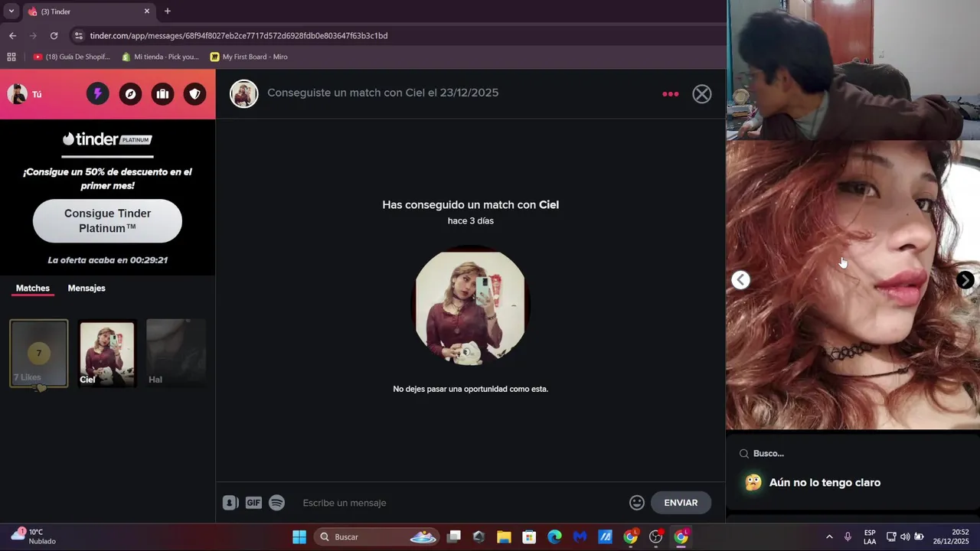The height and width of the screenshot is (551, 980).
Task: Select the Hal match card
Action: pos(176,354)
